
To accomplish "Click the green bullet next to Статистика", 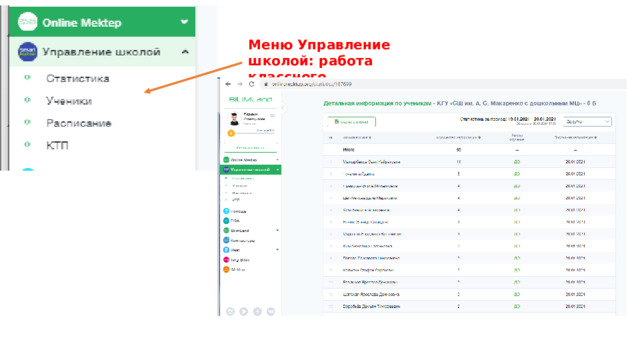I will (x=27, y=77).
